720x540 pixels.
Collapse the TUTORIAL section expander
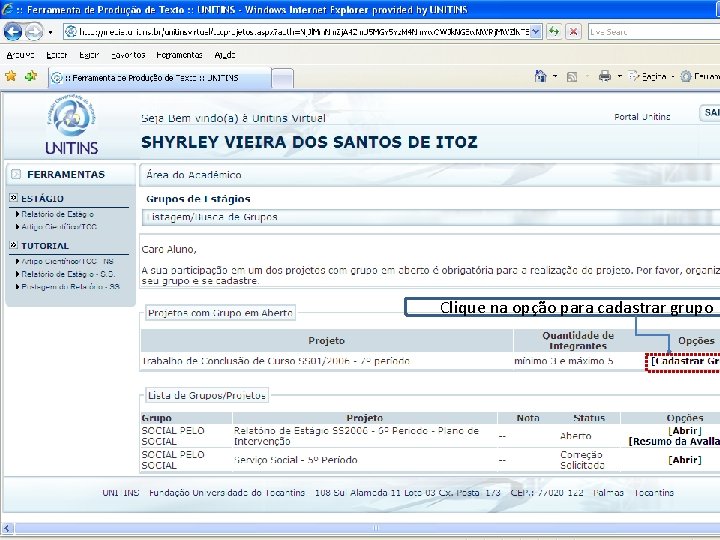(13, 245)
